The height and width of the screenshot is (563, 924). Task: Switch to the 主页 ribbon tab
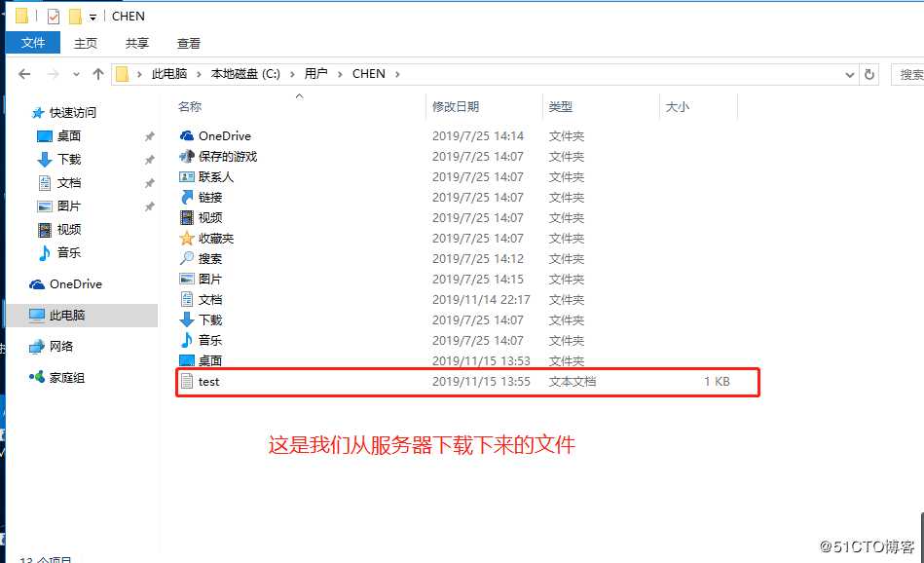click(x=86, y=43)
